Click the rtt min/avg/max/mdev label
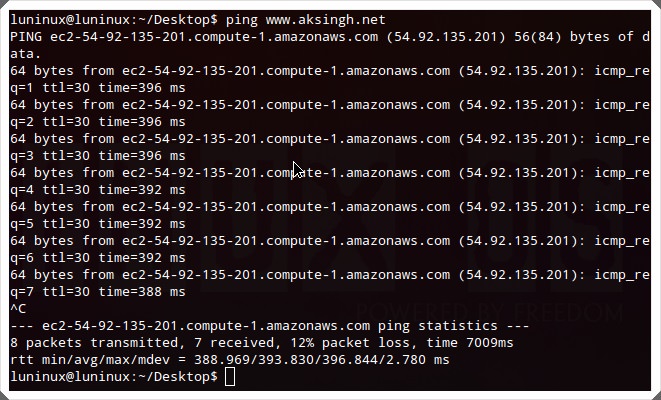 tap(90, 360)
